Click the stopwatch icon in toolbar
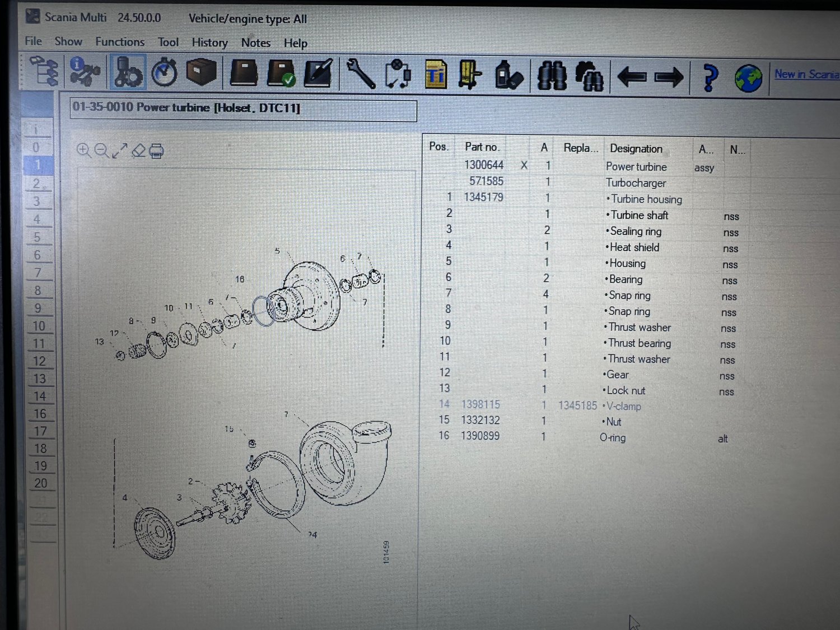 coord(165,73)
